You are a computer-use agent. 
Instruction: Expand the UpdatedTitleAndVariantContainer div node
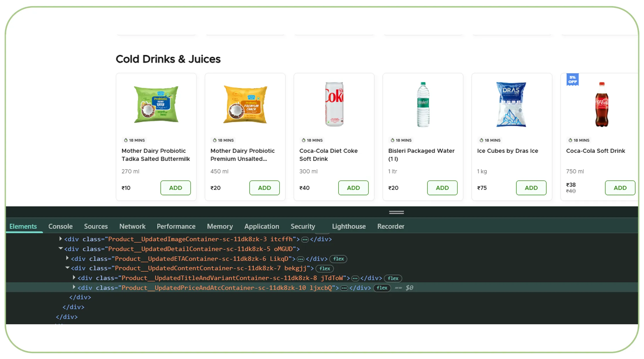[x=74, y=277]
